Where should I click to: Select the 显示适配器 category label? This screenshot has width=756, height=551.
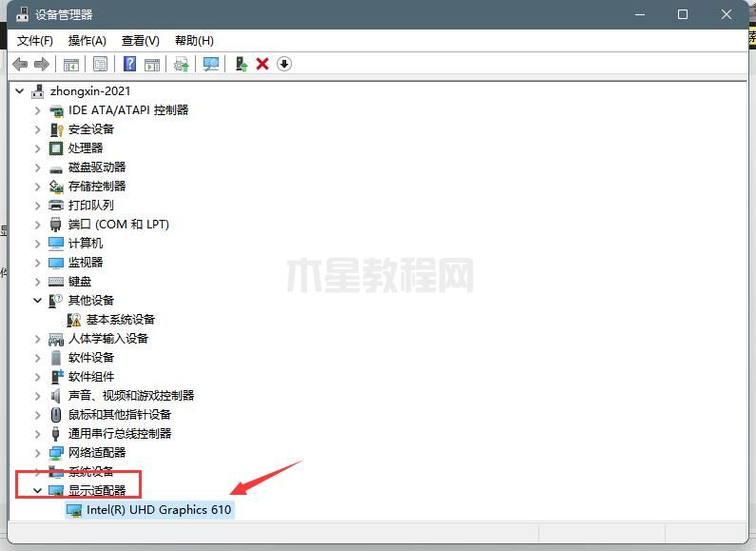click(x=97, y=491)
